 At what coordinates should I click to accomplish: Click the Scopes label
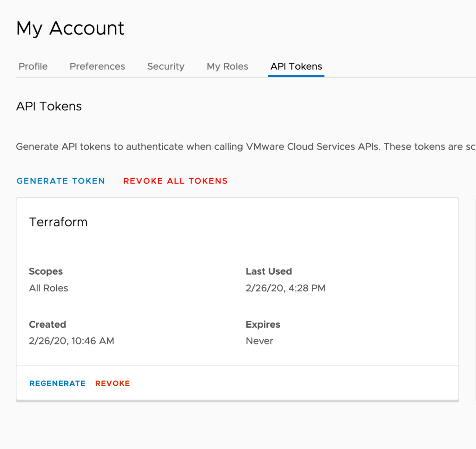(x=46, y=271)
